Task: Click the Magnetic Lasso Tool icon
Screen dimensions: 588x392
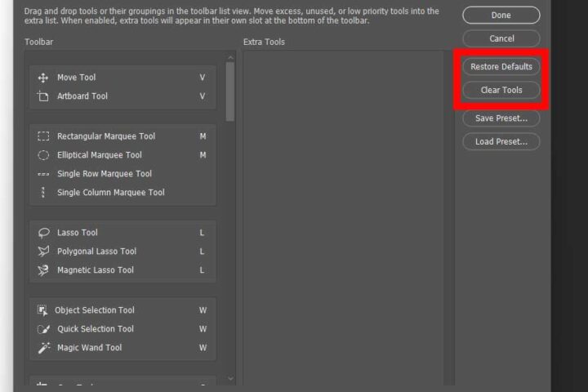Action: pyautogui.click(x=43, y=270)
